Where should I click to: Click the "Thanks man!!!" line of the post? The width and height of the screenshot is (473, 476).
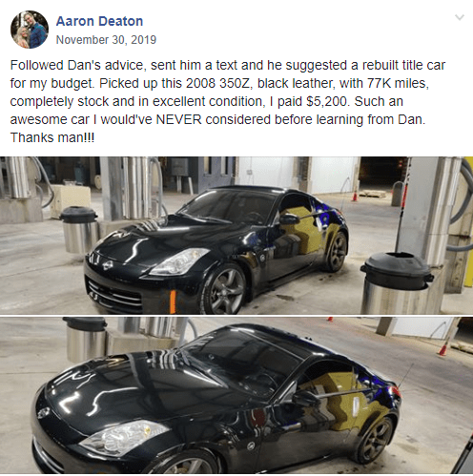[52, 137]
